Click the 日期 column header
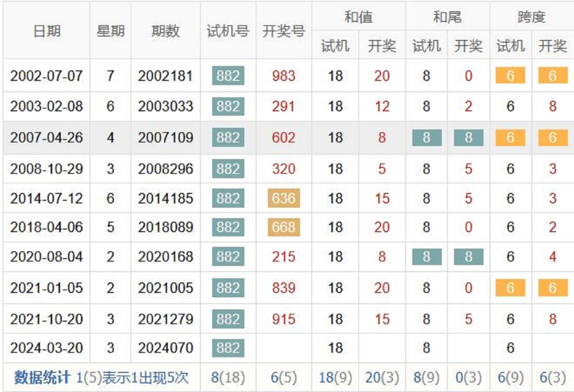 coord(47,31)
